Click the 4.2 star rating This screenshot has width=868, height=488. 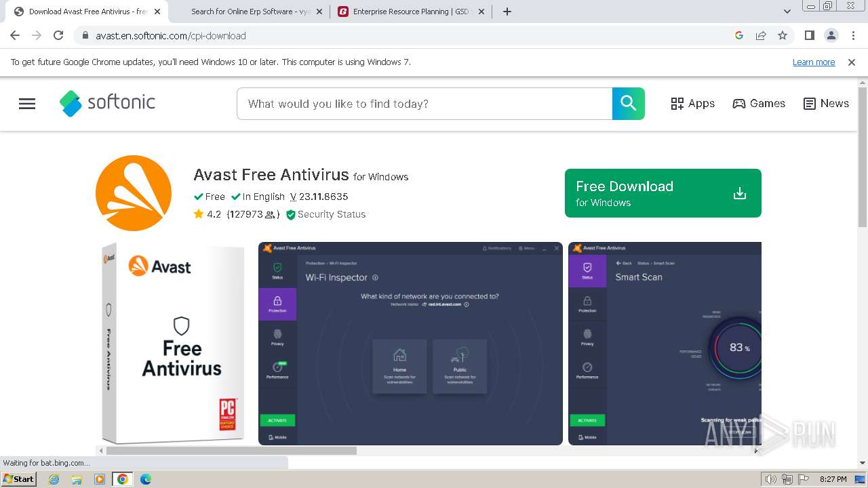[208, 214]
